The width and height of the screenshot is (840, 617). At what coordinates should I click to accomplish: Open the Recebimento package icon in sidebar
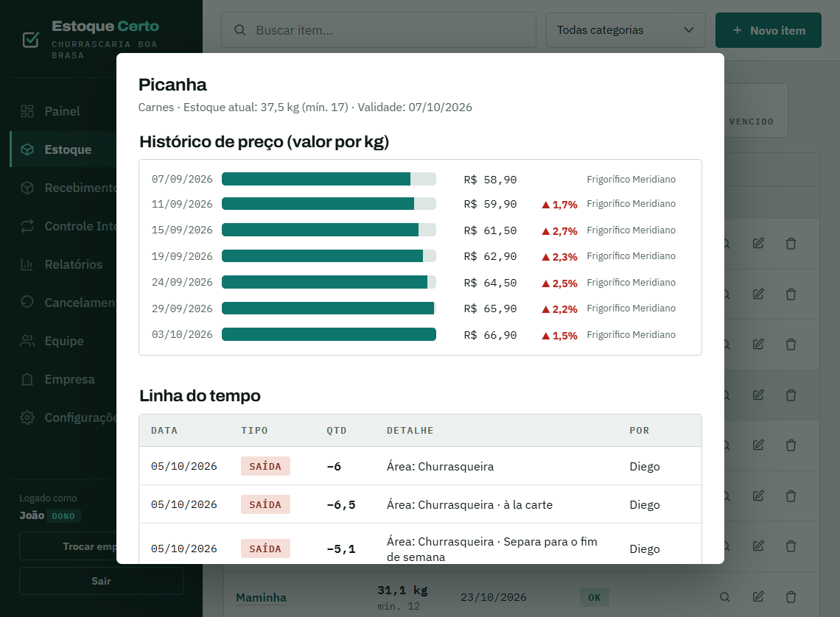click(27, 188)
